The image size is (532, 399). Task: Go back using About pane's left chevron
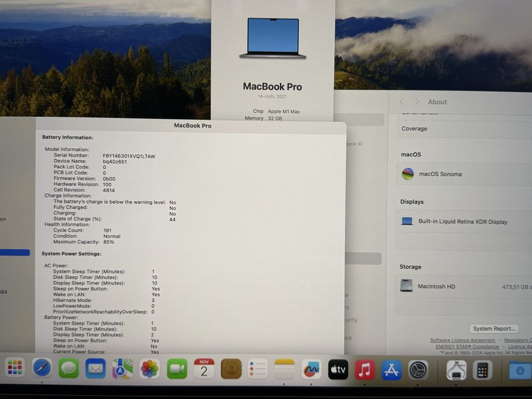pos(402,102)
